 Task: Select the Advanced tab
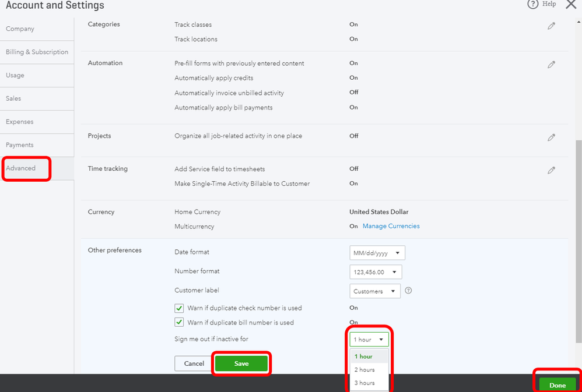[37, 168]
